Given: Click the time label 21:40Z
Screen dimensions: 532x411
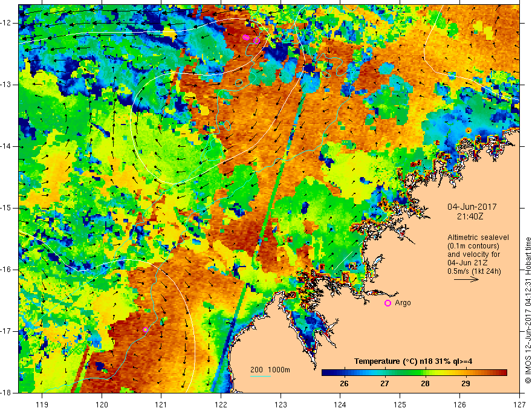Looking at the screenshot, I should [x=470, y=216].
